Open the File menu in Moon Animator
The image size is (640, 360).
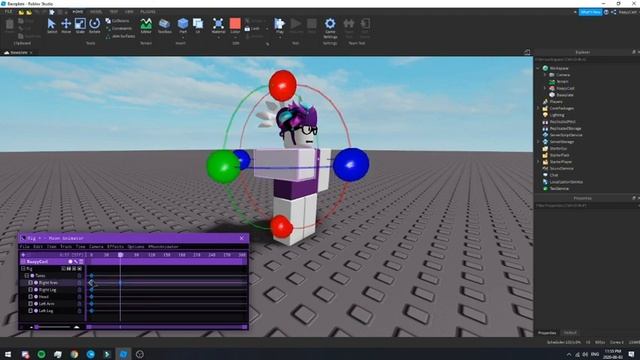[x=24, y=247]
